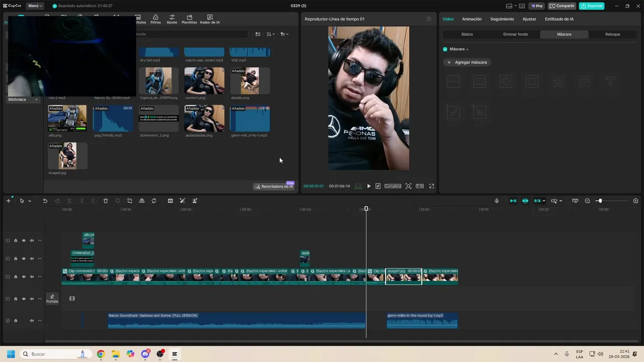644x362 pixels.
Task: Mute the main video track audio
Action: (x=32, y=277)
